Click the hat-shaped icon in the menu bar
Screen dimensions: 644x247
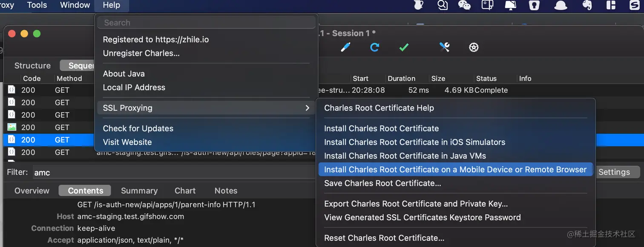pos(561,5)
